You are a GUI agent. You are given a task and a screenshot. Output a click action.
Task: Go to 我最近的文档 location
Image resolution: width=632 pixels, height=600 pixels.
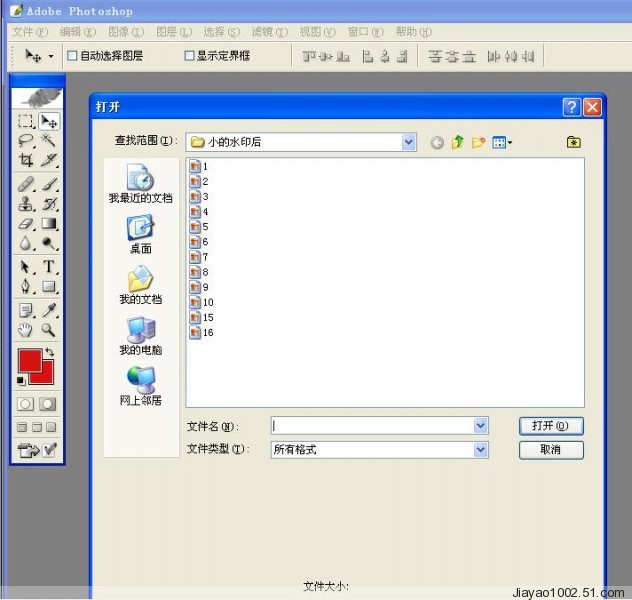point(141,183)
